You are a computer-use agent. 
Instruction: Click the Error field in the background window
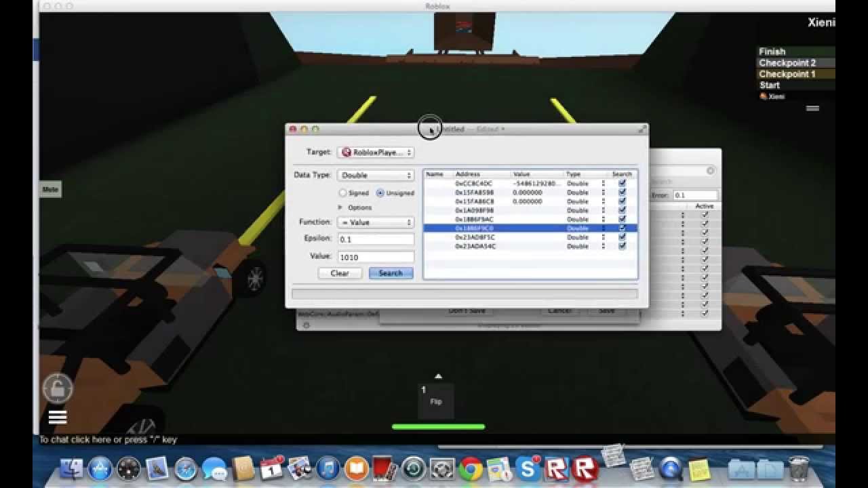694,195
